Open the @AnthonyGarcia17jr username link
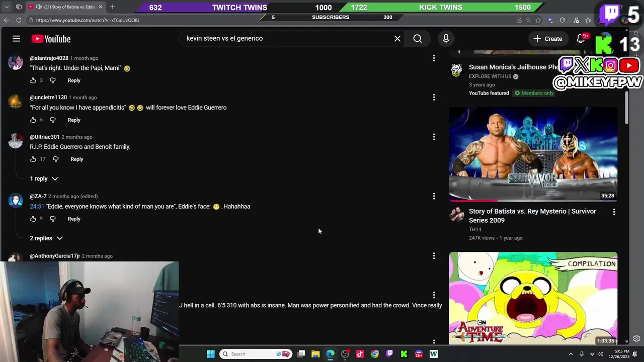The width and height of the screenshot is (644, 362). pyautogui.click(x=55, y=256)
